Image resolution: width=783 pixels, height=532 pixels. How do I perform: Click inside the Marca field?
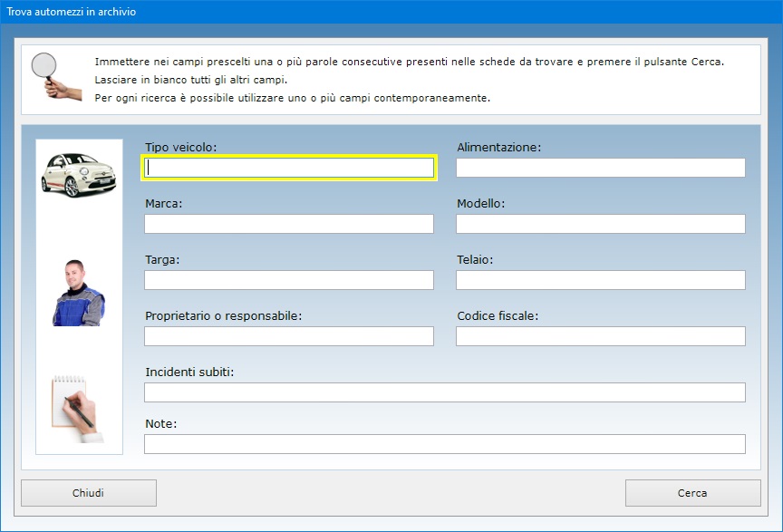[289, 224]
